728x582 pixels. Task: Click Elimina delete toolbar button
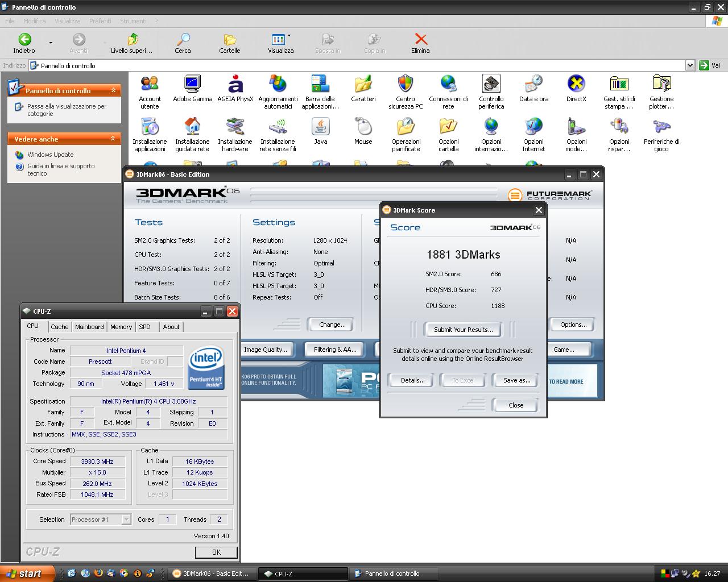coord(420,43)
